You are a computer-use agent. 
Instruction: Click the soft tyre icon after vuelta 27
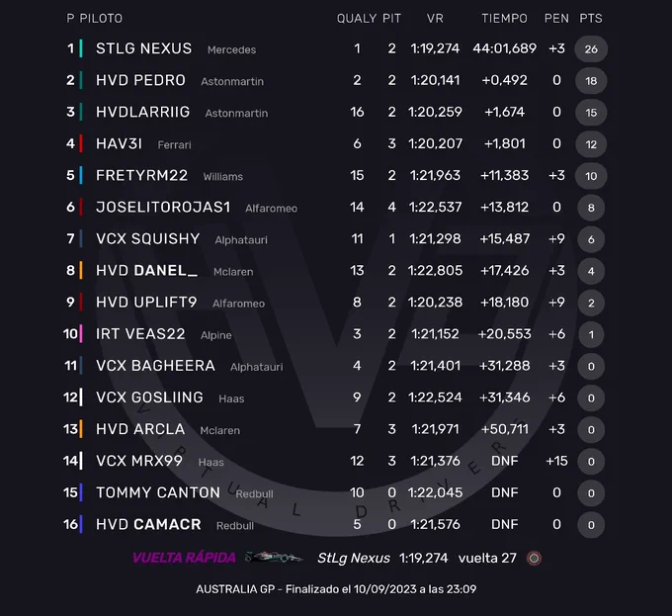pyautogui.click(x=534, y=558)
